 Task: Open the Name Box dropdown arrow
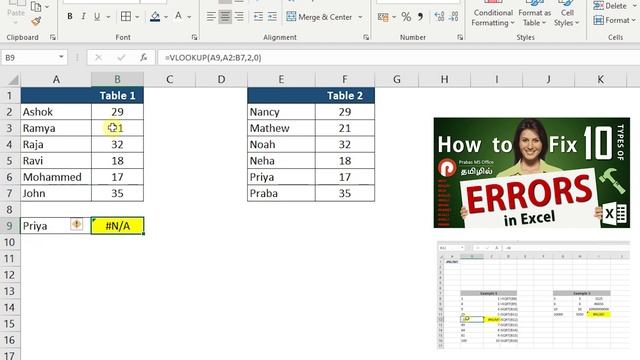coord(61,57)
